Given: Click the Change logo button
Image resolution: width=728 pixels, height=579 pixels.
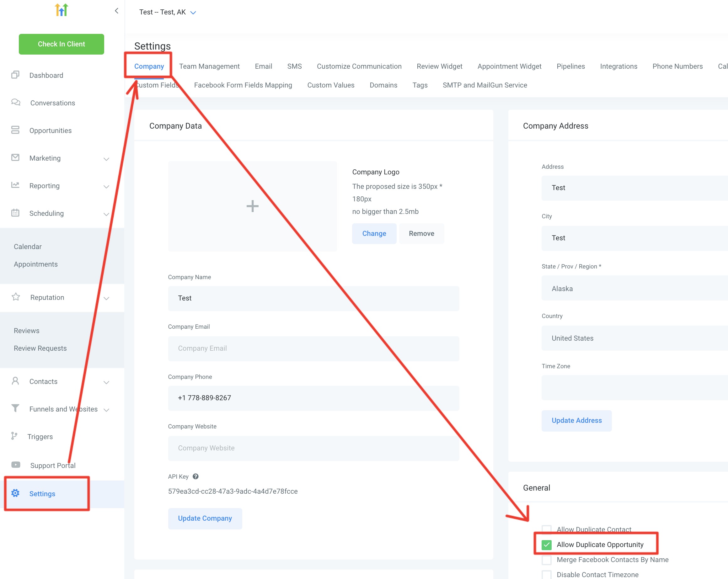Looking at the screenshot, I should coord(374,233).
